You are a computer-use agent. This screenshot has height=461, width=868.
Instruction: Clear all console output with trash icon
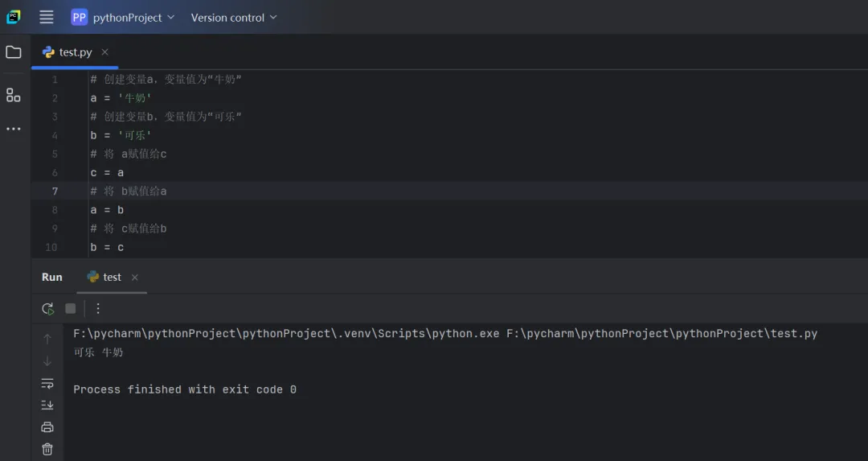(47, 449)
